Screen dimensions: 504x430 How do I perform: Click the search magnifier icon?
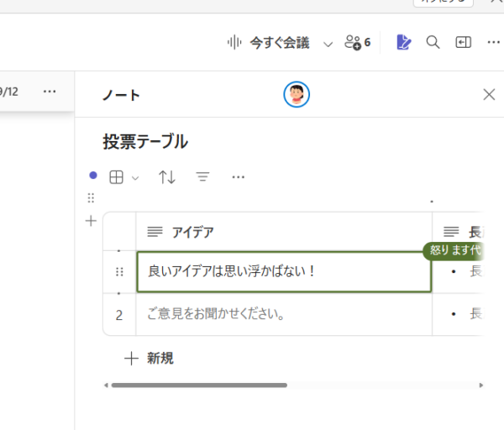(x=433, y=43)
